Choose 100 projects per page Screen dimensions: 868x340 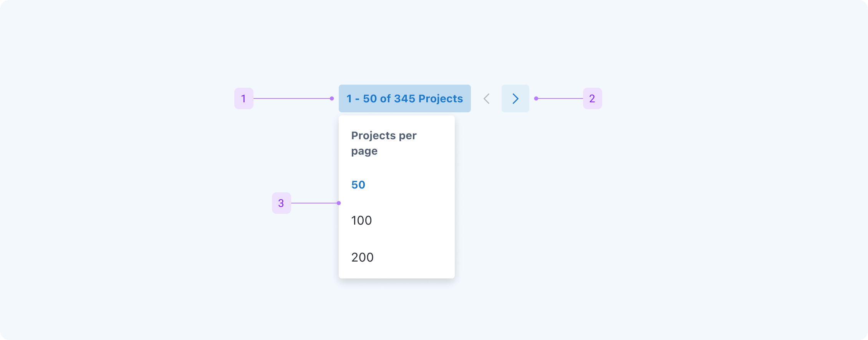361,221
